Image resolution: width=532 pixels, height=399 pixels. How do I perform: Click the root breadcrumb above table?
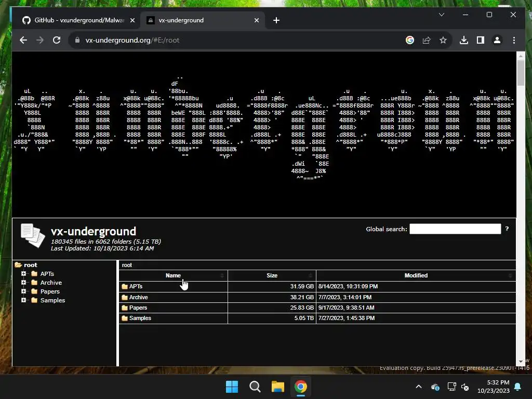coord(127,265)
